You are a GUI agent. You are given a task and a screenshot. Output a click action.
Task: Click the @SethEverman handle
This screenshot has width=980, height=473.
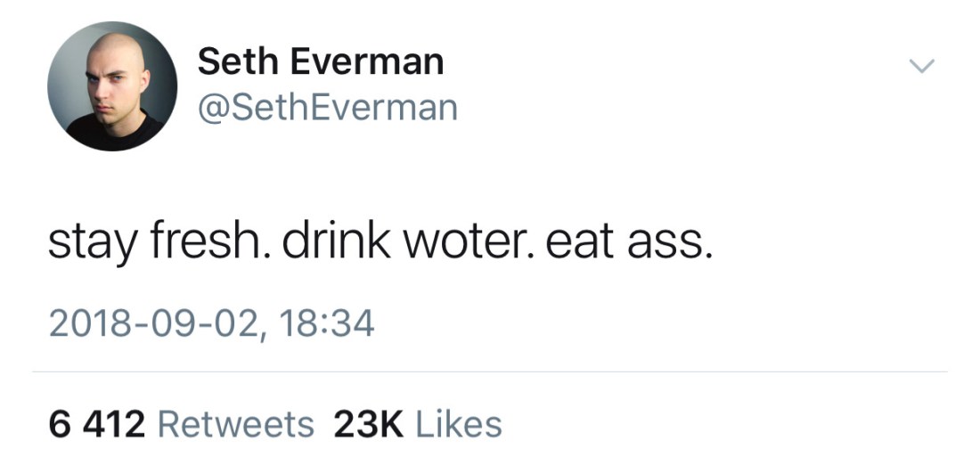tap(327, 108)
